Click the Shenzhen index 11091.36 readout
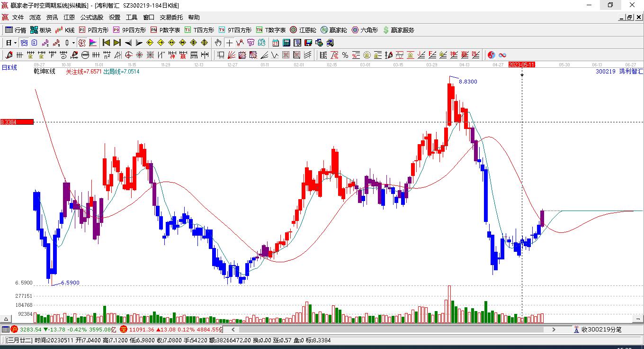This screenshot has width=644, height=349. click(x=142, y=329)
